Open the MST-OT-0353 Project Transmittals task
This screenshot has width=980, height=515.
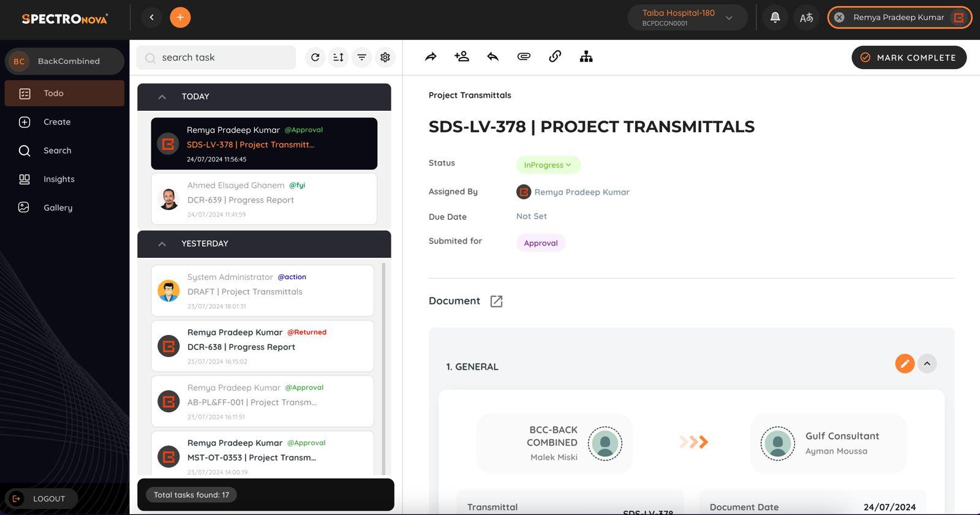262,454
